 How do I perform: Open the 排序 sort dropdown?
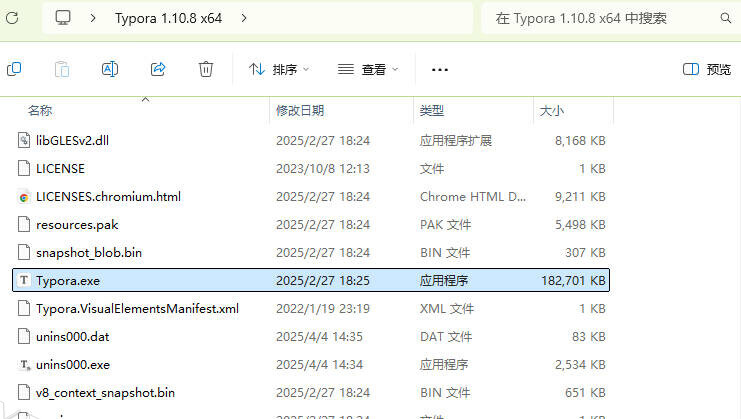click(279, 69)
